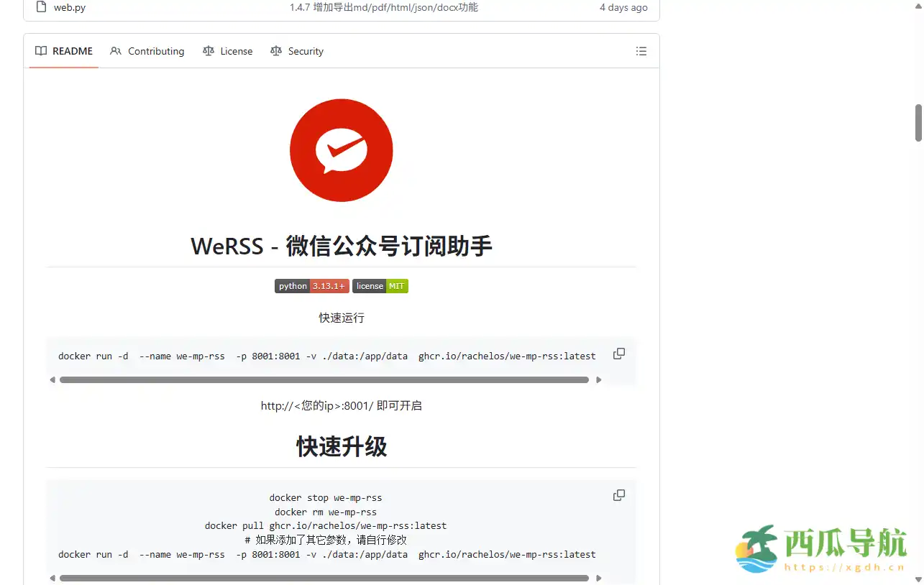924x585 pixels.
Task: Switch to the README tab
Action: pyautogui.click(x=64, y=51)
